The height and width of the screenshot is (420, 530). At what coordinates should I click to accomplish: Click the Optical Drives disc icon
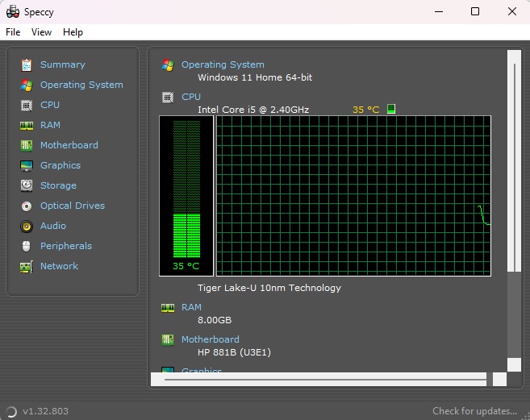point(27,206)
